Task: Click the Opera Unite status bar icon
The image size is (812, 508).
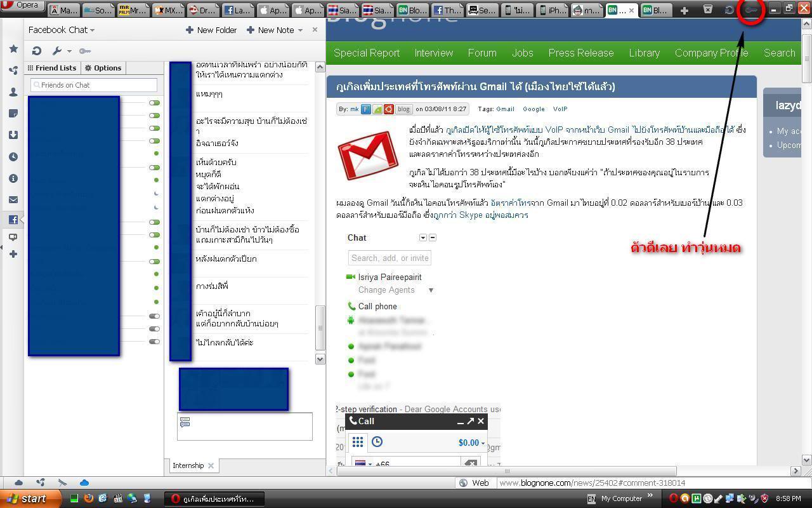Action: pyautogui.click(x=41, y=483)
